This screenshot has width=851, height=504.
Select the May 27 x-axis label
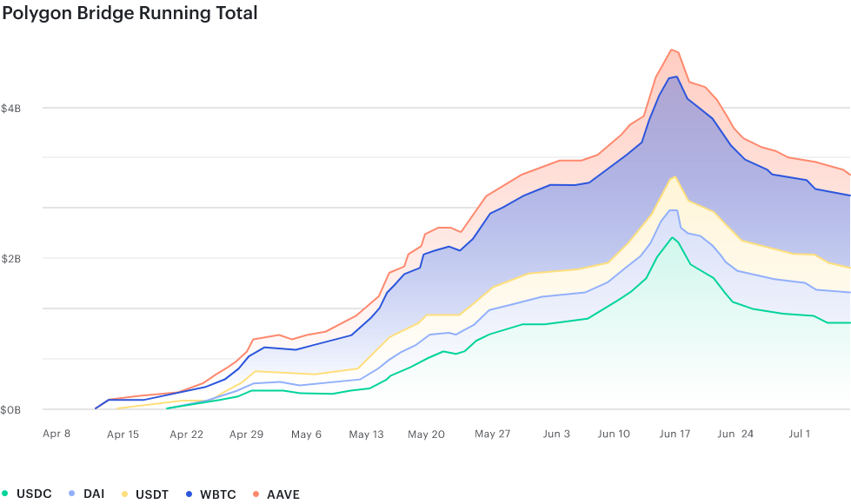(492, 434)
